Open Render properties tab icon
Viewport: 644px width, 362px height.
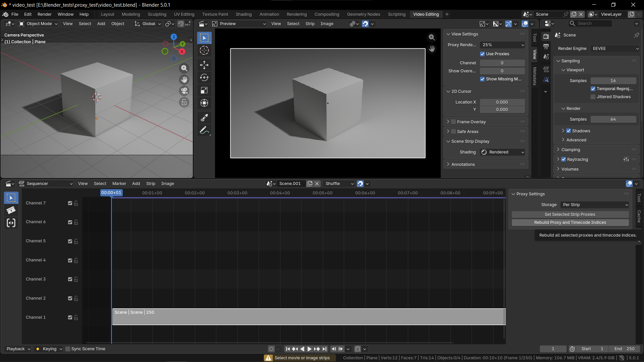(x=546, y=36)
